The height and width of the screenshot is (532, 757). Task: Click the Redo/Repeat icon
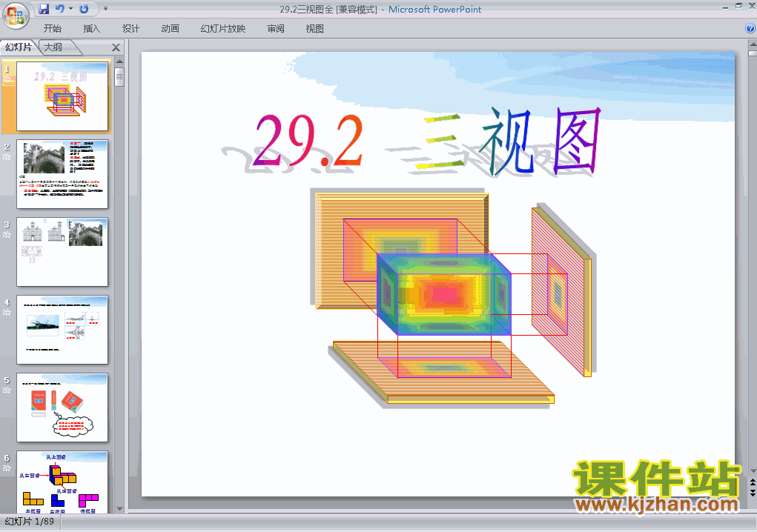click(x=84, y=9)
